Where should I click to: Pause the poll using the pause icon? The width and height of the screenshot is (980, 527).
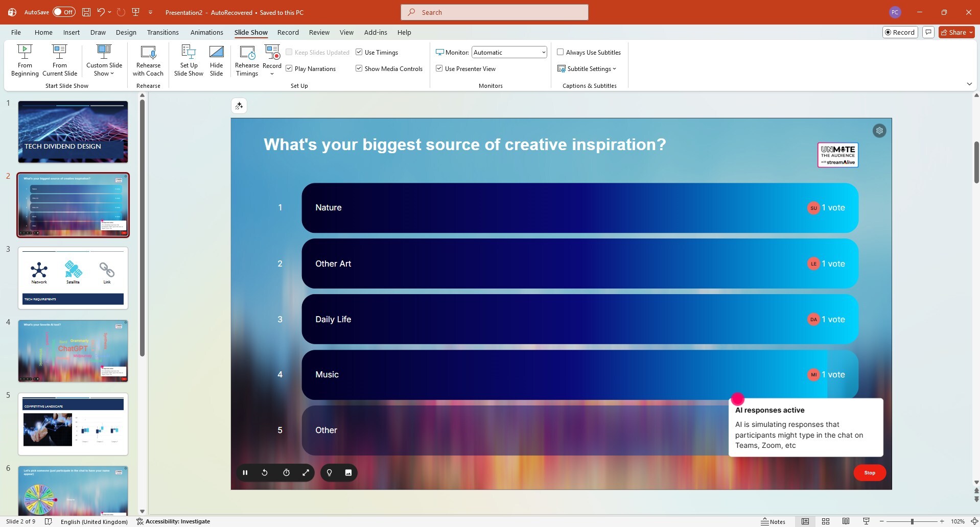tap(245, 473)
